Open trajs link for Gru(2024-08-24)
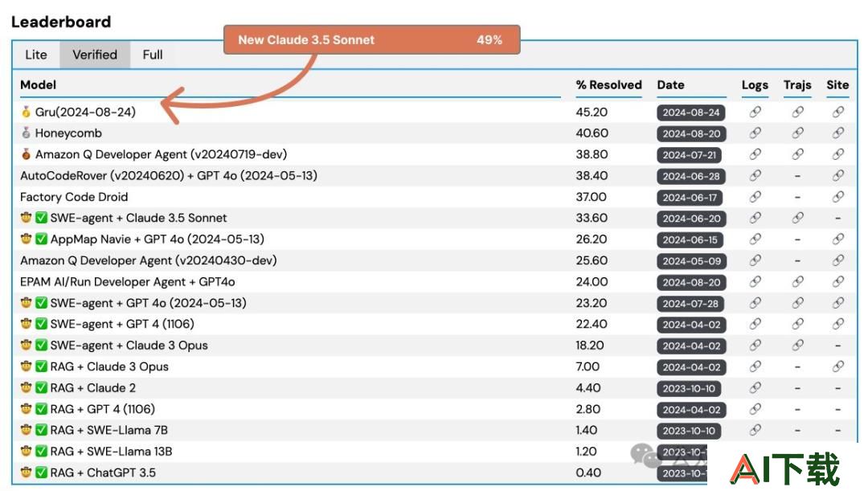This screenshot has height=491, width=868. tap(797, 113)
